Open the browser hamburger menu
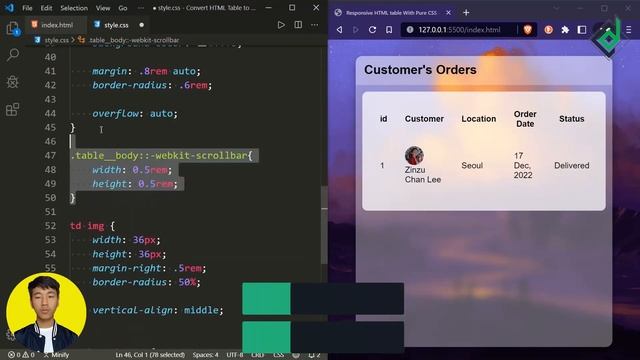 click(x=629, y=29)
